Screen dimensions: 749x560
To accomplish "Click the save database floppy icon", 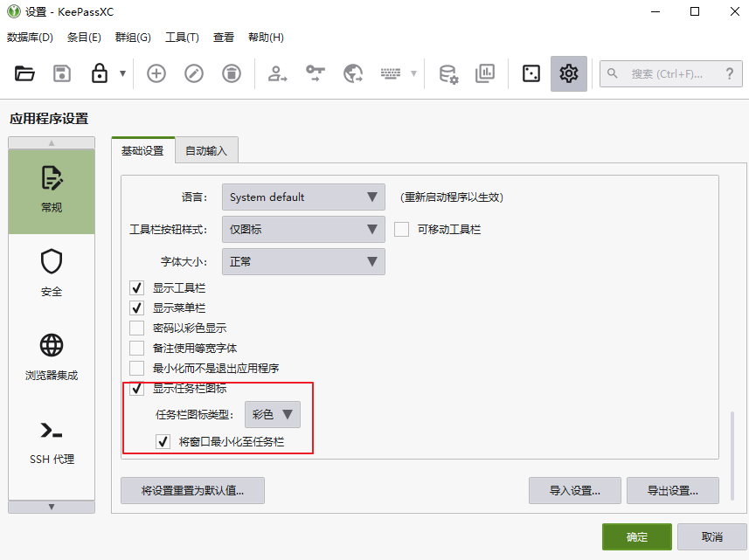I will tap(62, 74).
